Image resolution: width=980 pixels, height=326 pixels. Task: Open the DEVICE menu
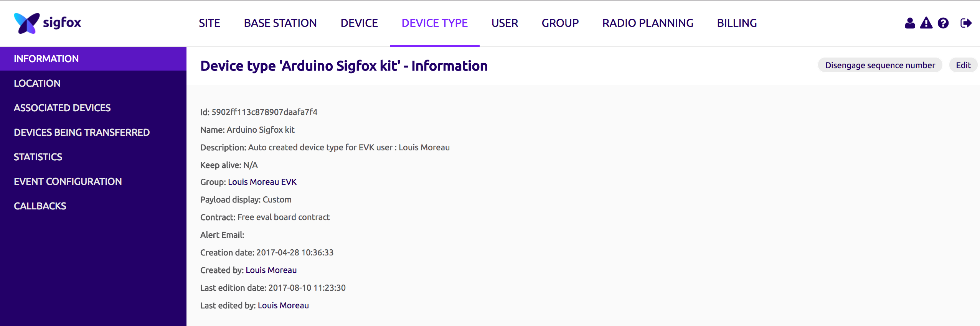click(359, 23)
